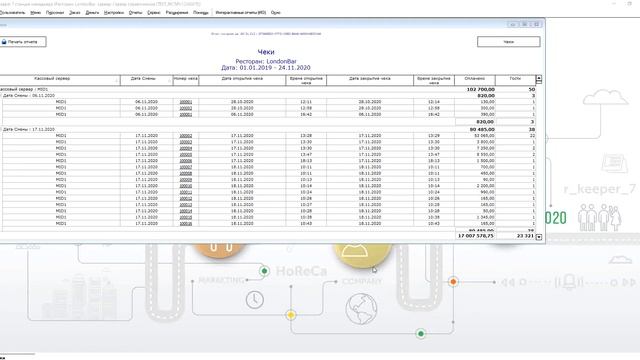
Task: Open check number 100006 link
Action: click(186, 161)
